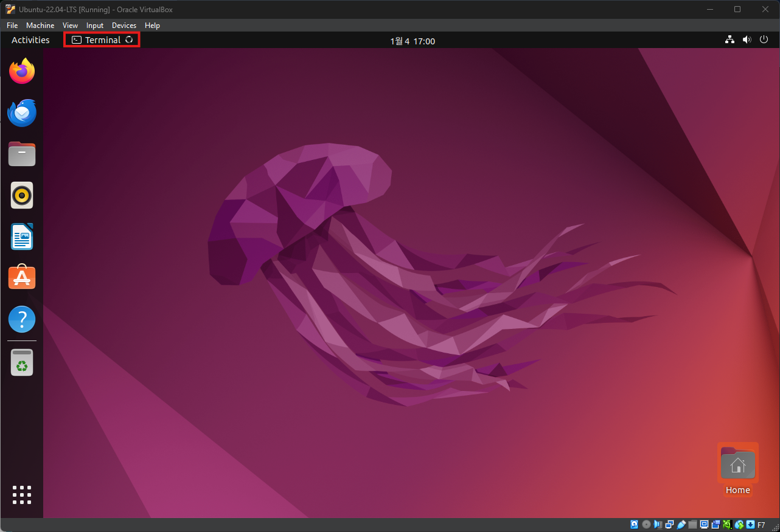Click the audio status icon in VirtualBox
Image resolution: width=780 pixels, height=532 pixels.
click(x=658, y=525)
